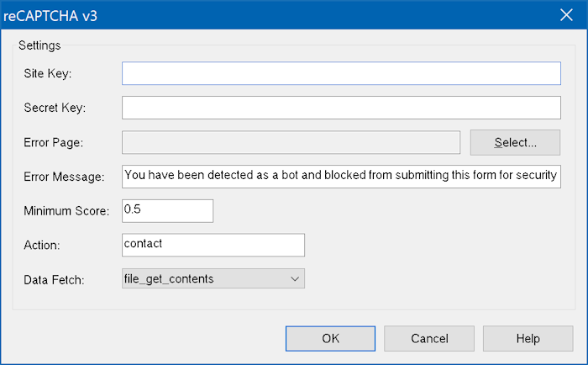Click the grayed-out Error Page field
This screenshot has height=365, width=588.
291,143
